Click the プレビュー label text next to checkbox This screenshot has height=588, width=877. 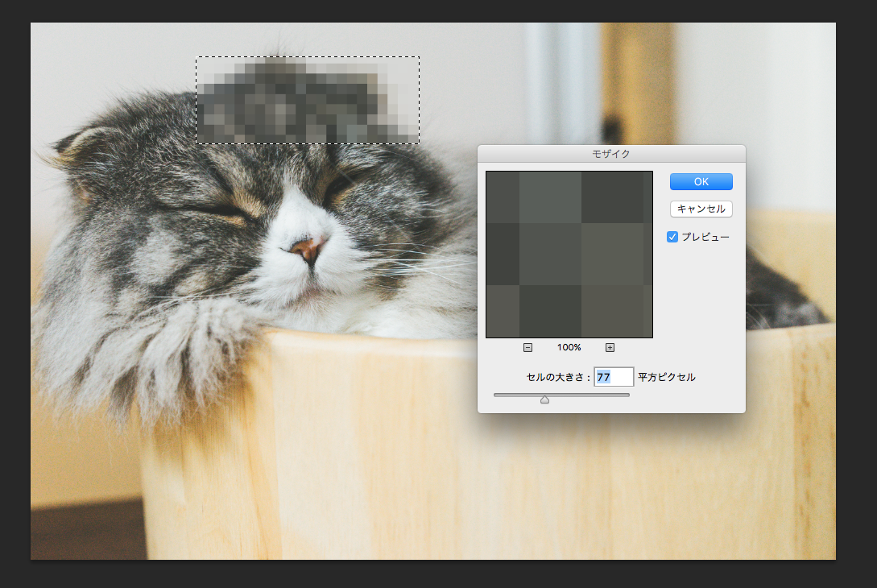coord(705,237)
